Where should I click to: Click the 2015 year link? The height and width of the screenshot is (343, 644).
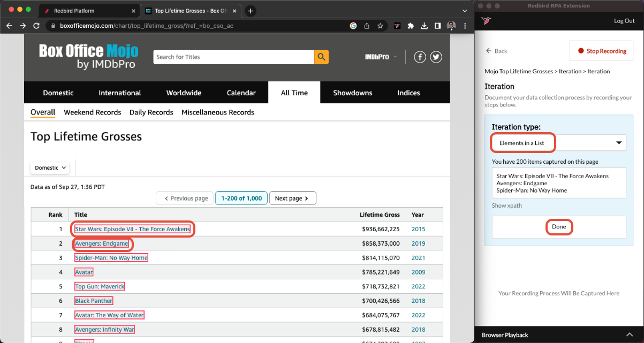click(419, 229)
